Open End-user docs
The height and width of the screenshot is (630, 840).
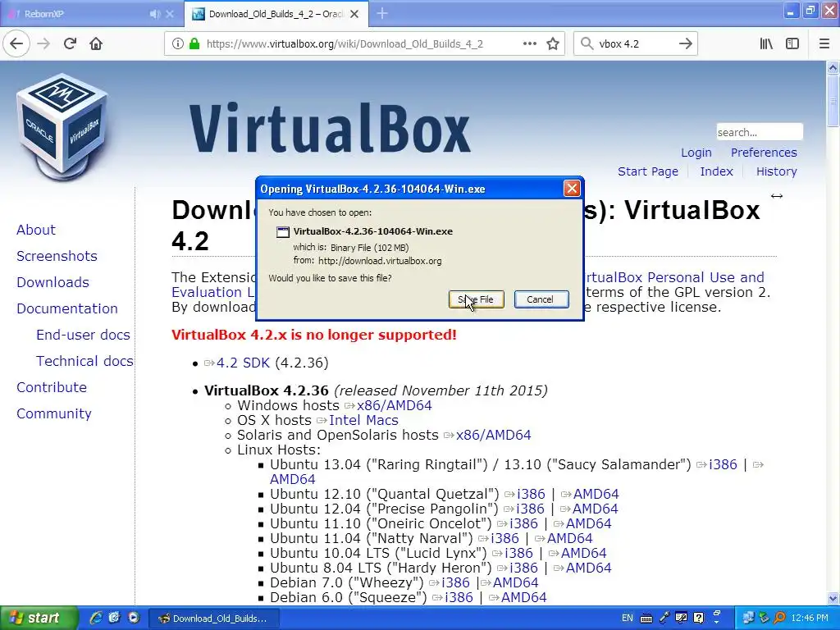[x=83, y=335]
